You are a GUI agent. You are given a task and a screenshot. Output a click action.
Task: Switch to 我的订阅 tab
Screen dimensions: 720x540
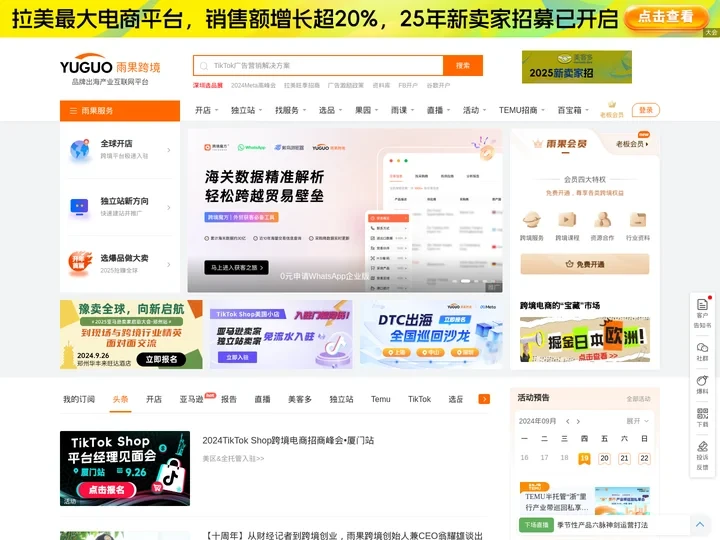[x=79, y=399]
